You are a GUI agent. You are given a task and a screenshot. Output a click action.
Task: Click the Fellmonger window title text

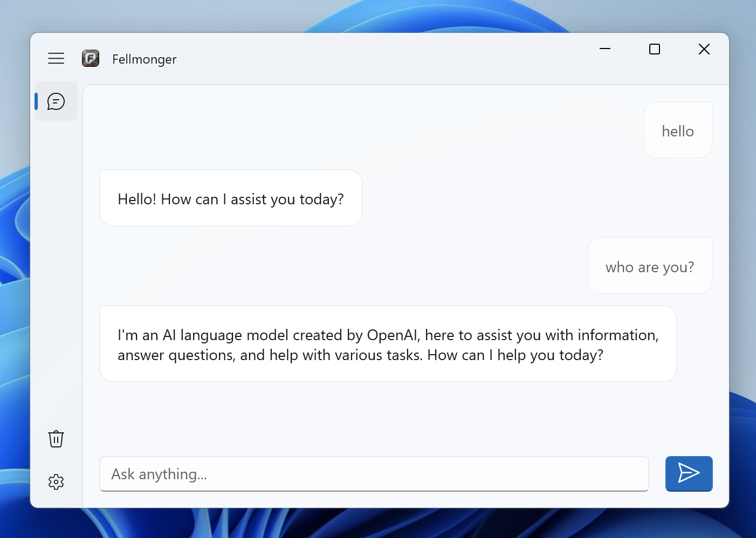pos(145,59)
